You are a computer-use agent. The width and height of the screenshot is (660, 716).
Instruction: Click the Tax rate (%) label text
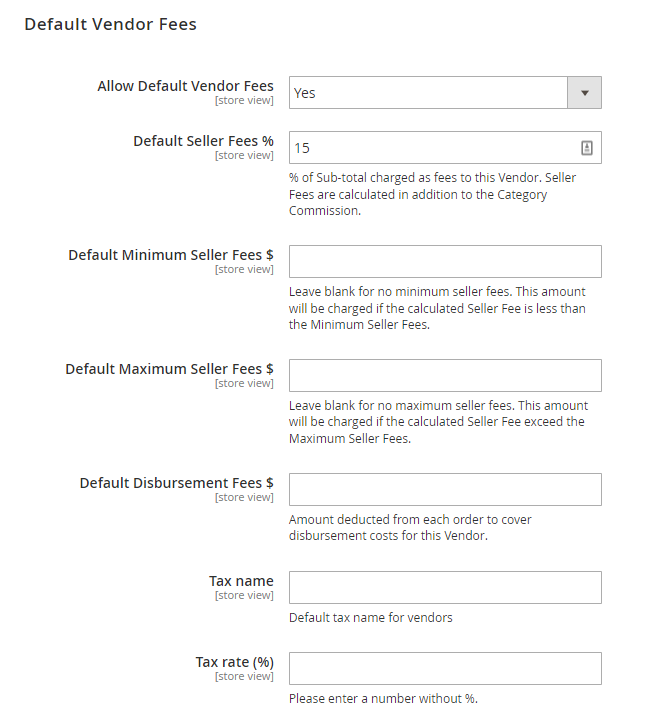tap(234, 662)
